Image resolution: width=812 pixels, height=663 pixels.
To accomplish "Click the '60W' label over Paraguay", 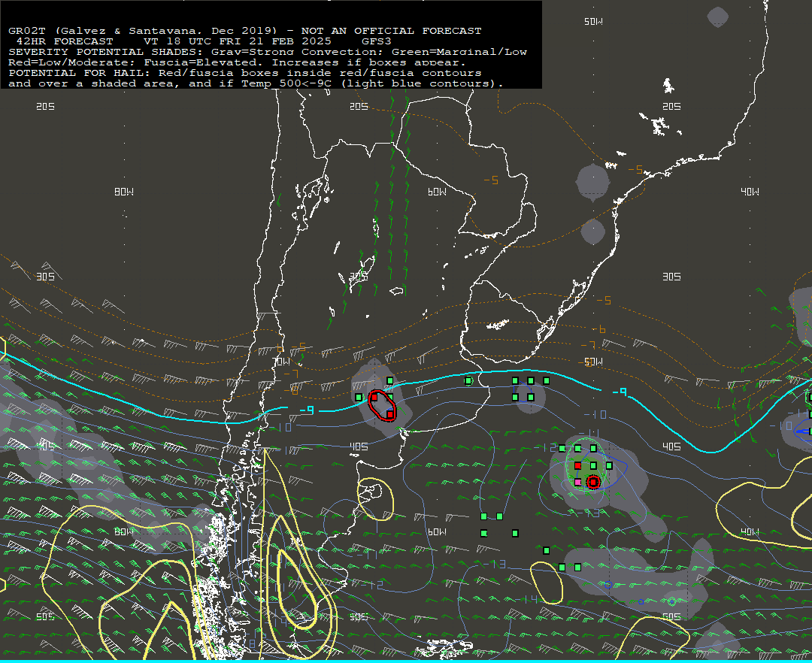I will click(437, 192).
